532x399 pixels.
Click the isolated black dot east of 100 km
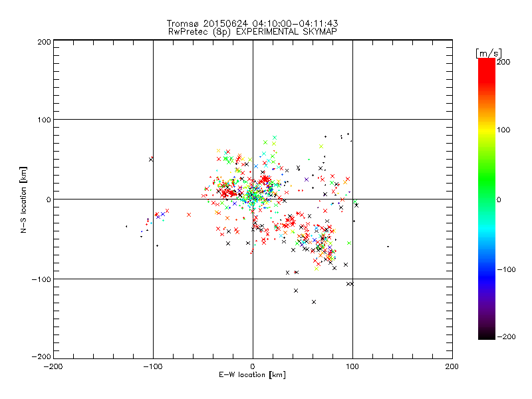(388, 247)
